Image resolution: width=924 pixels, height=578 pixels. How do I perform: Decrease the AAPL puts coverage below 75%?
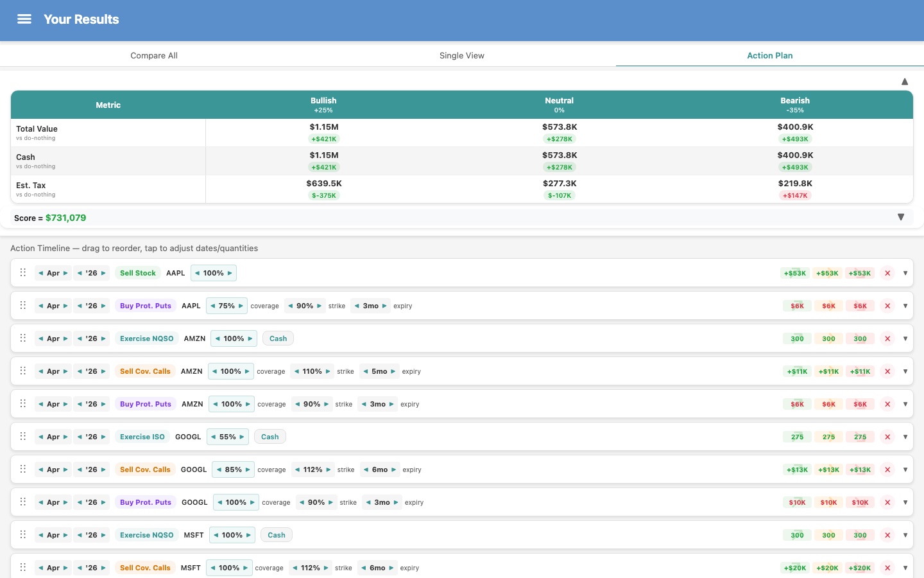coord(213,306)
